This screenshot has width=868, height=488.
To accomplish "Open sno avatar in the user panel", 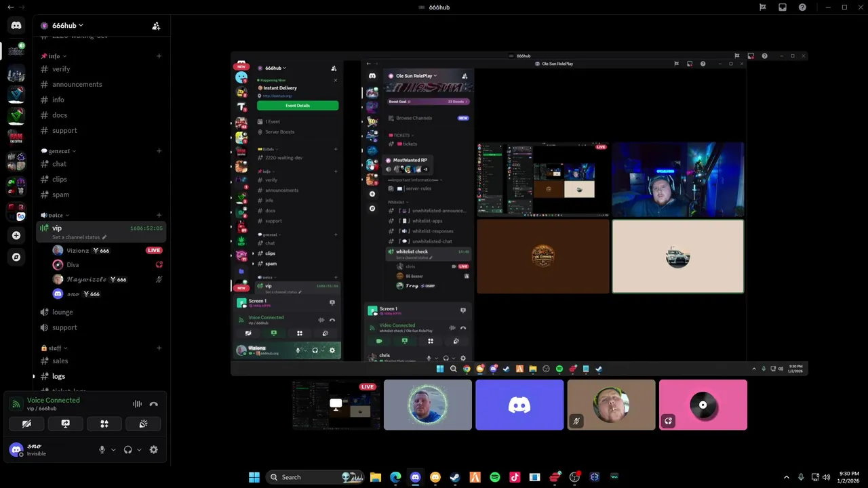I will (x=16, y=449).
